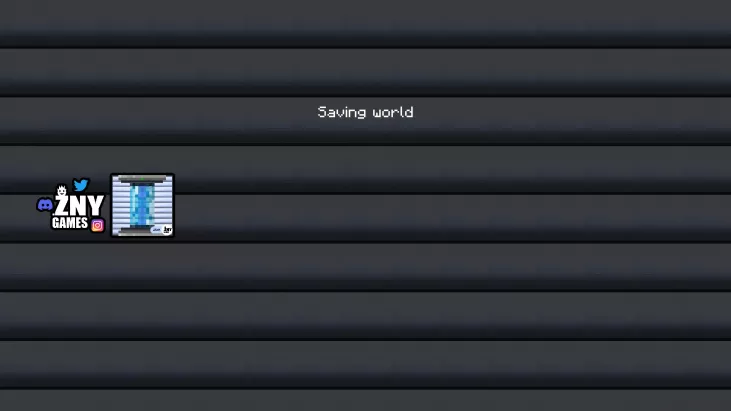This screenshot has height=411, width=731.
Task: Click the gray top cap of the tube
Action: click(142, 179)
